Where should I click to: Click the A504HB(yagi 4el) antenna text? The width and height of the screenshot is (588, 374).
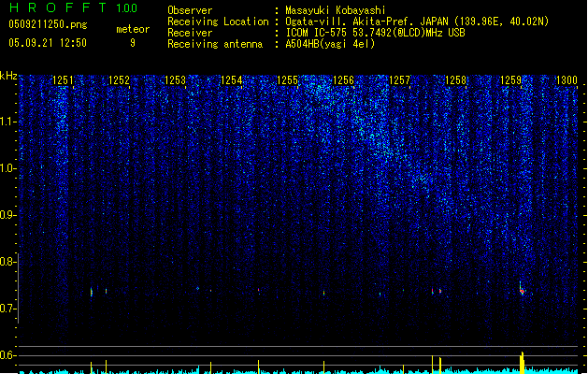[x=330, y=44]
